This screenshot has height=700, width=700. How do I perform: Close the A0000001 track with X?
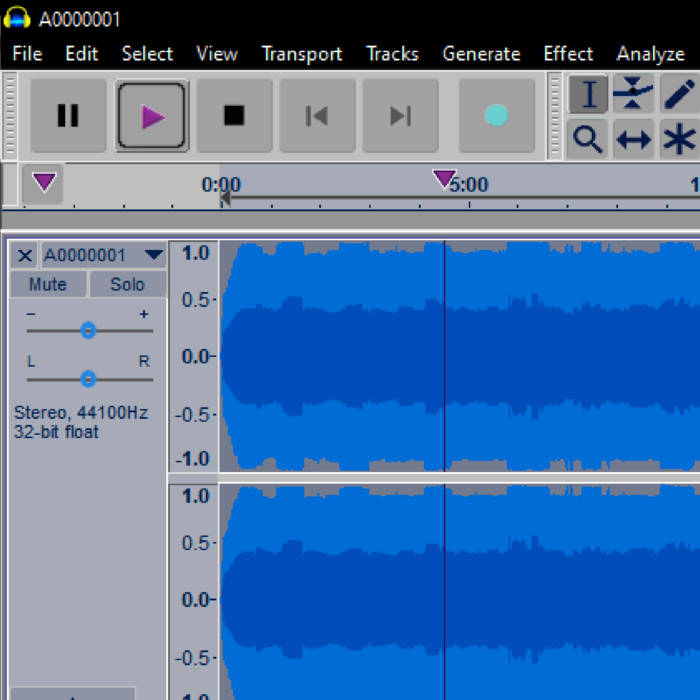pyautogui.click(x=25, y=255)
